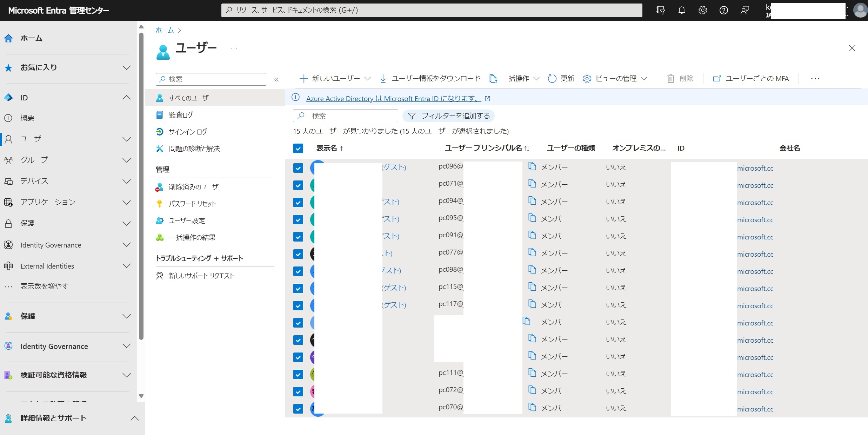Uncheck the checkbox for pc070 user row
This screenshot has height=435, width=868.
click(x=298, y=409)
